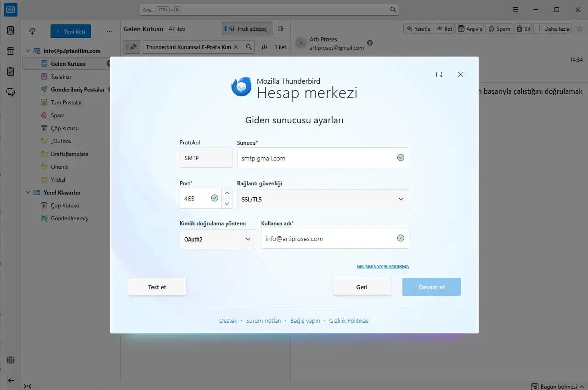
Task: Open the Address Book icon
Action: pos(11,31)
